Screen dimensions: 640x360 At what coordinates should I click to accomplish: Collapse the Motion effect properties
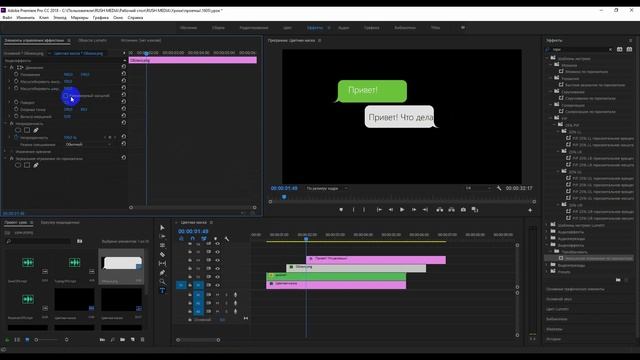[6, 67]
